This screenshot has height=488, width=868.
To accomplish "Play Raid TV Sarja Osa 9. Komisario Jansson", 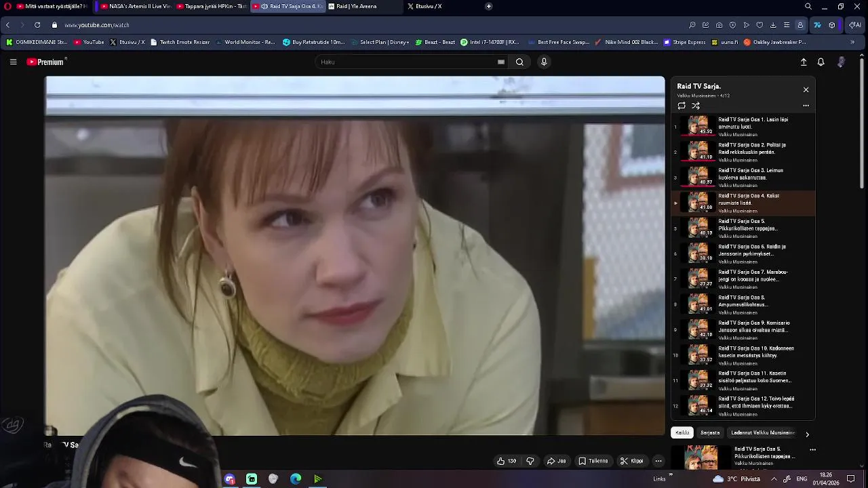I will pos(743,329).
